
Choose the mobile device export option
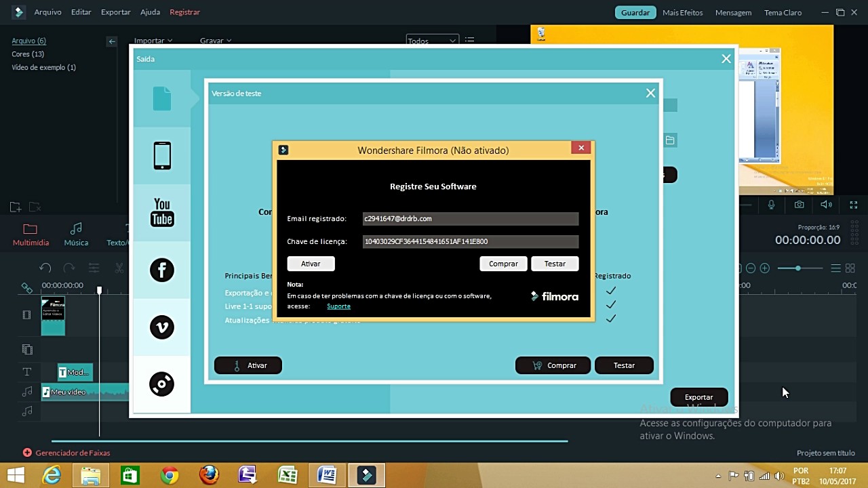pos(162,155)
